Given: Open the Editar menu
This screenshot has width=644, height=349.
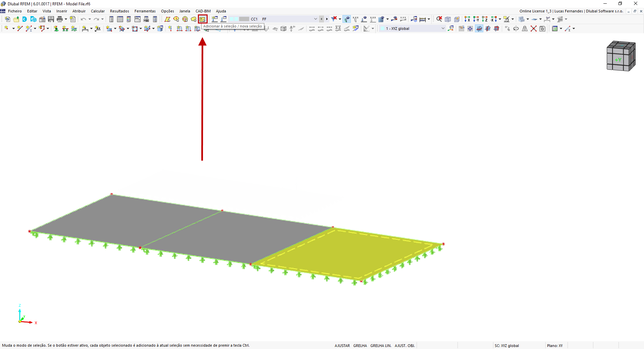Looking at the screenshot, I should click(32, 11).
